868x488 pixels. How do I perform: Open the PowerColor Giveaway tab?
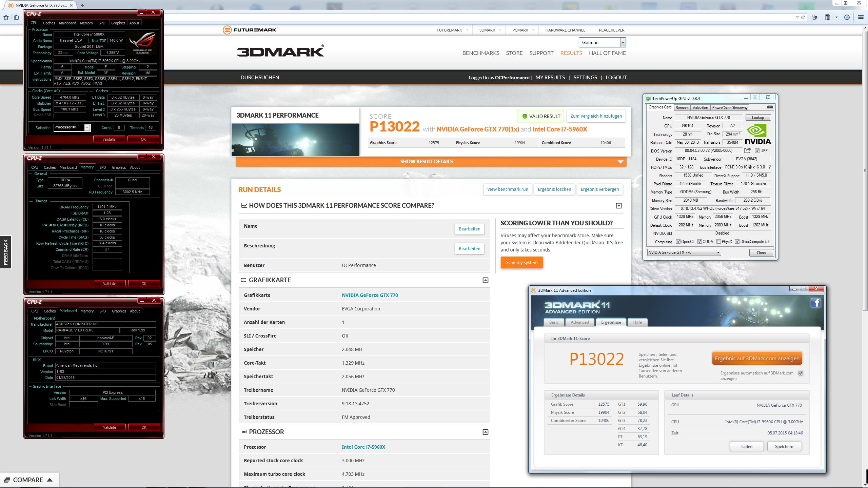tap(730, 108)
